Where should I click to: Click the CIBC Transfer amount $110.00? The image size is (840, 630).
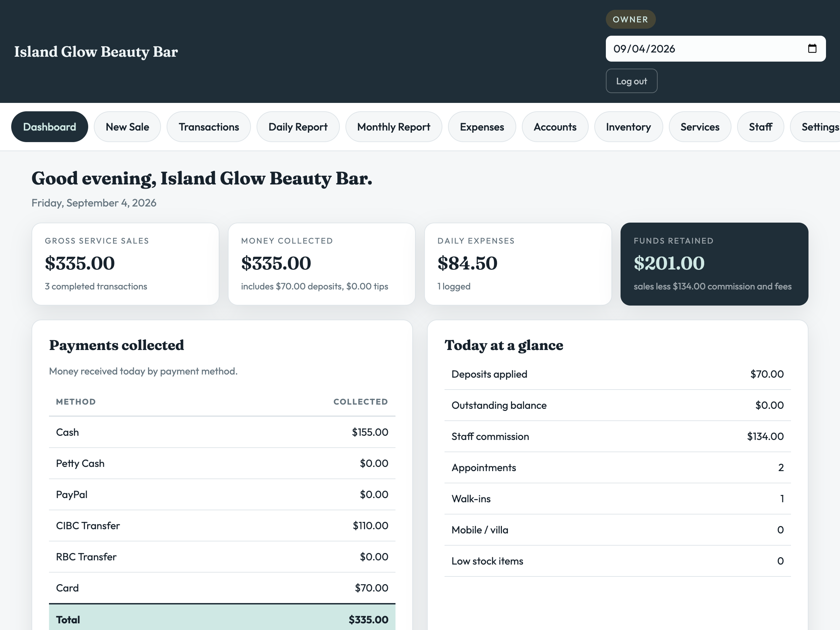(370, 526)
